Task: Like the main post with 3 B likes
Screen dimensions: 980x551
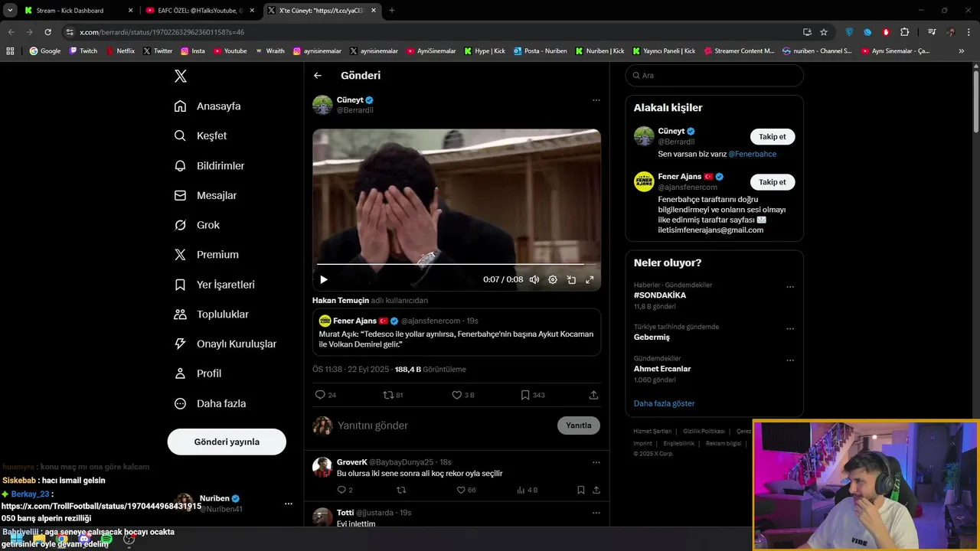Action: [x=463, y=395]
